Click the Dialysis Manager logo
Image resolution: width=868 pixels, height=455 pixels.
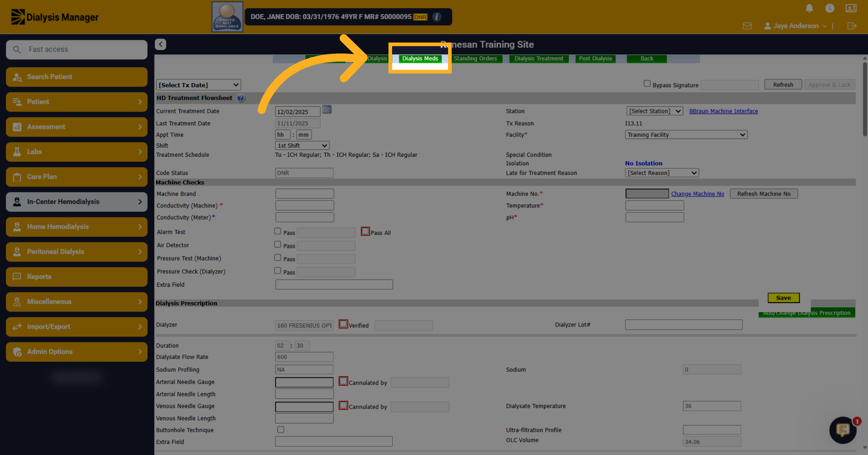(55, 17)
